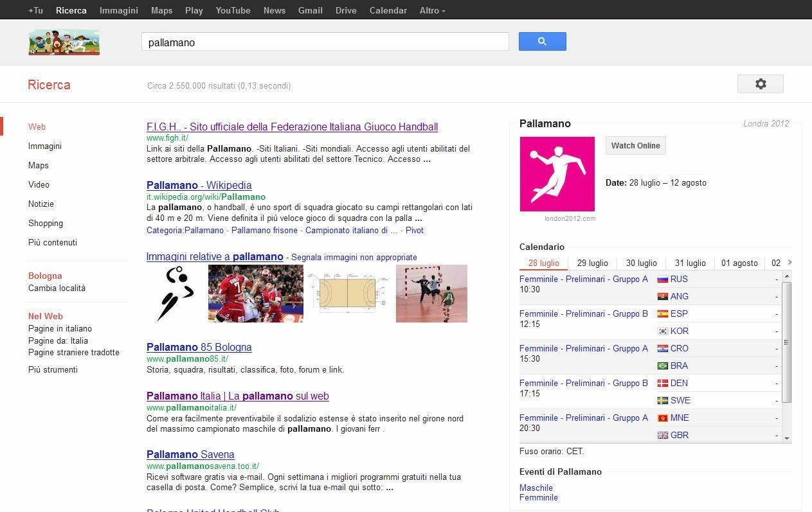The height and width of the screenshot is (512, 812).
Task: Click the Google Olympic doodle logo
Action: [x=64, y=42]
